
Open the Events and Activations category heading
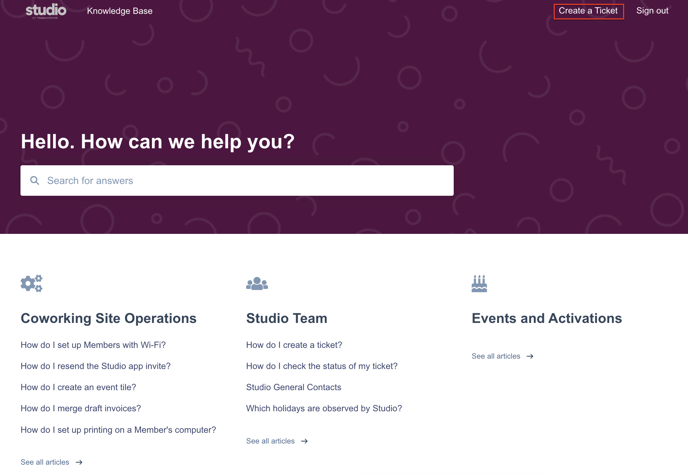tap(546, 318)
